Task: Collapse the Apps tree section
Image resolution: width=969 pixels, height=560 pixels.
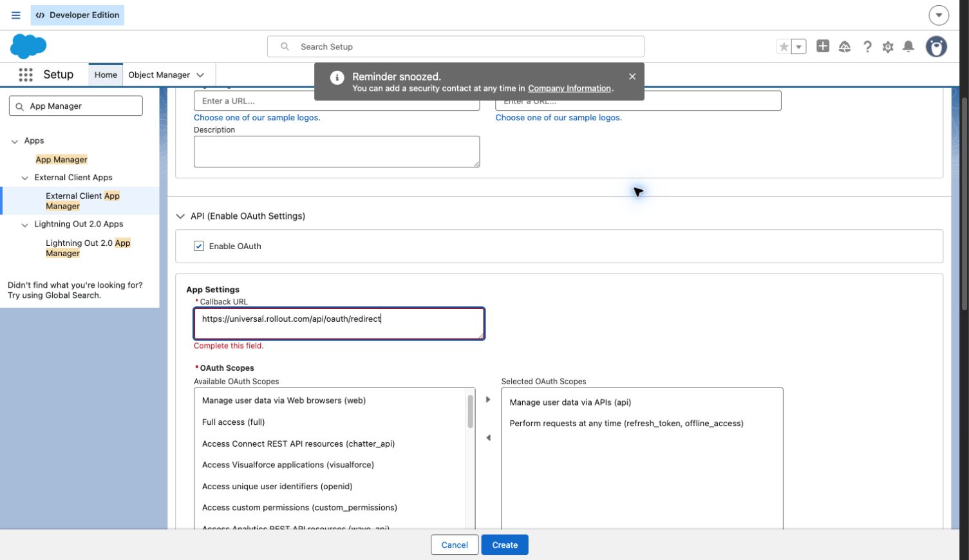Action: pos(15,141)
